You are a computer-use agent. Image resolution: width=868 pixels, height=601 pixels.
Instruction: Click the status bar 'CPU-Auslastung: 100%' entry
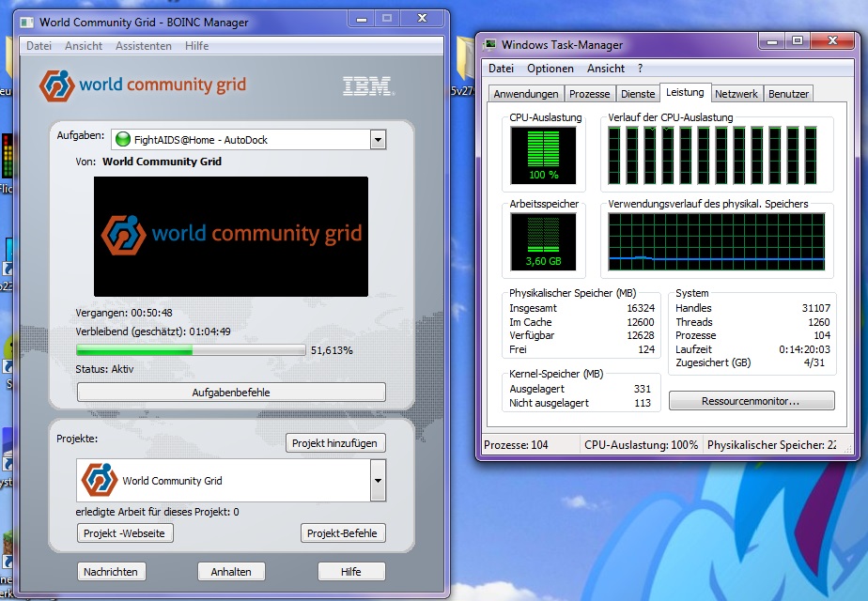pyautogui.click(x=641, y=445)
